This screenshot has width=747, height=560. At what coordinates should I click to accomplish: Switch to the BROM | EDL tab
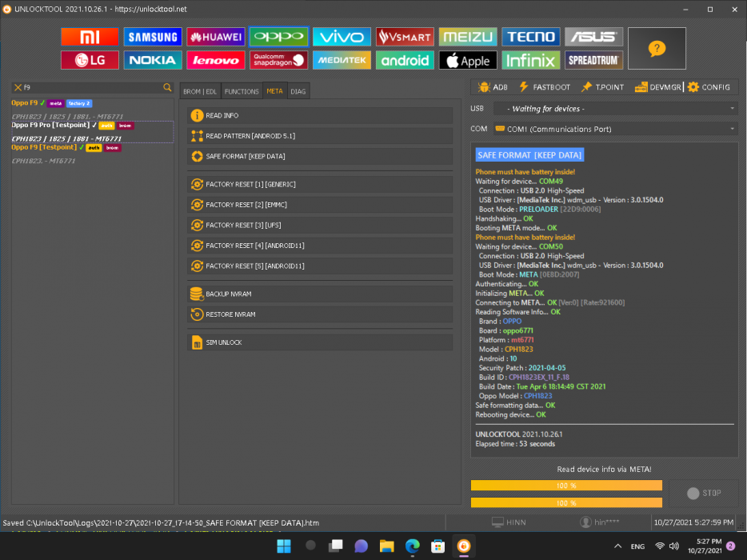200,91
